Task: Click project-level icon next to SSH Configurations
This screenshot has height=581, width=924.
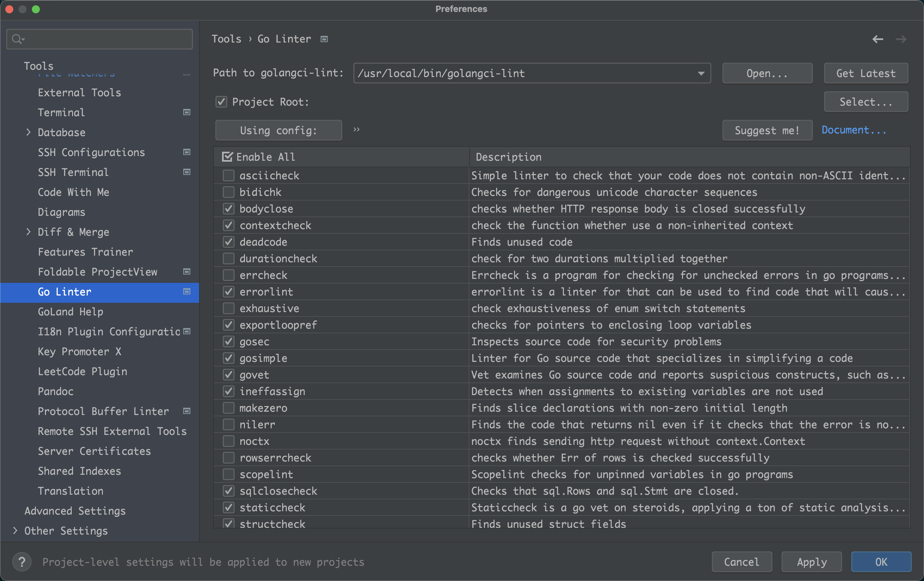Action: pyautogui.click(x=187, y=152)
